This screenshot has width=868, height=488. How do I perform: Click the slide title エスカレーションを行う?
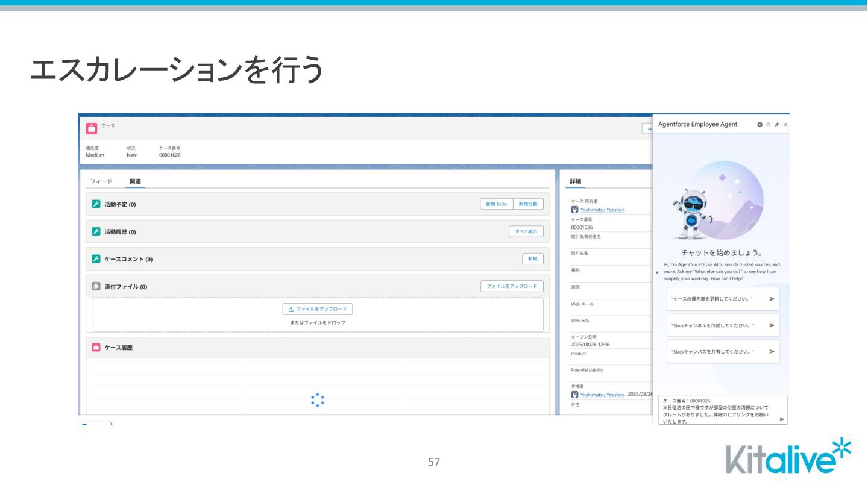177,70
